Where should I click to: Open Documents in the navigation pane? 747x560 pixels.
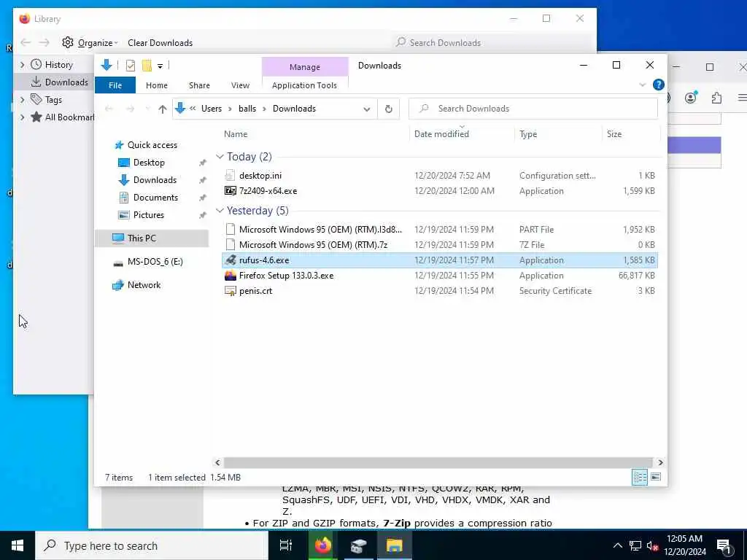pos(155,197)
